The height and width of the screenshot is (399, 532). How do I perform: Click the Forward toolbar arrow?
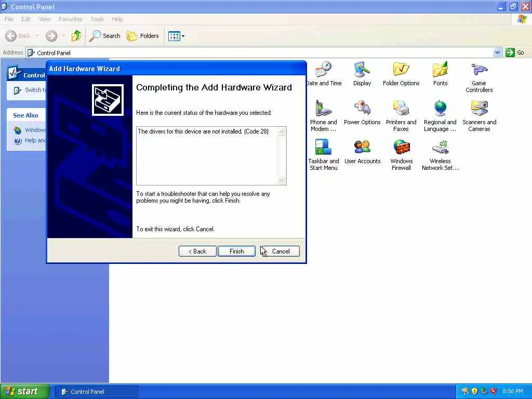51,36
